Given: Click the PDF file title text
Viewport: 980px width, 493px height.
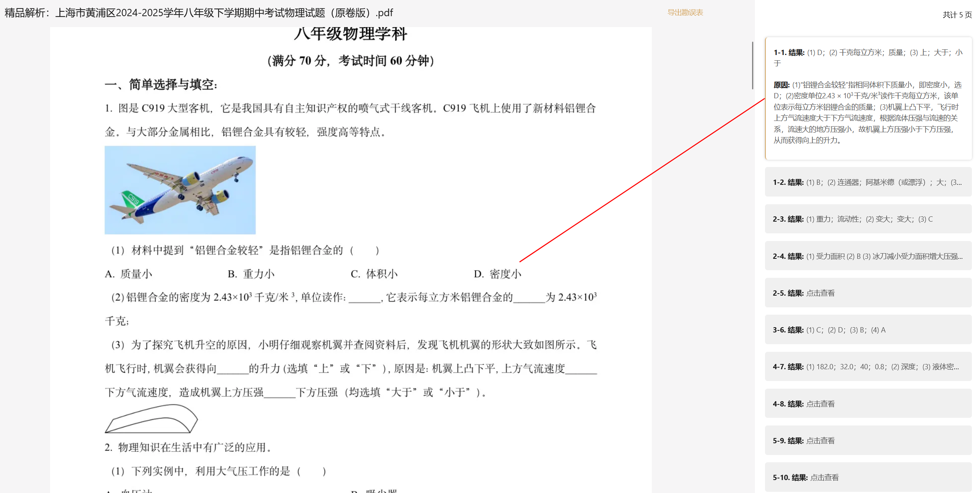Looking at the screenshot, I should [x=198, y=13].
